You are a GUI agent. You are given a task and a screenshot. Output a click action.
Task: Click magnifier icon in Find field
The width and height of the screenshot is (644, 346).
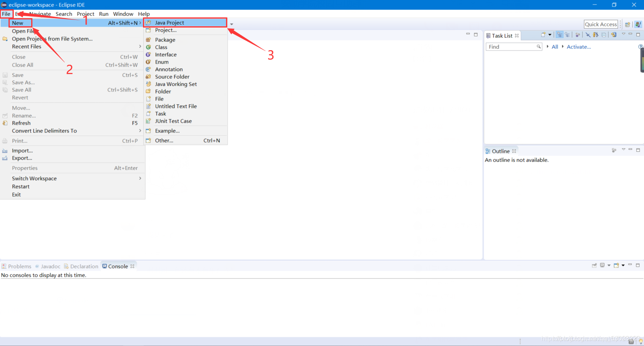pos(538,47)
